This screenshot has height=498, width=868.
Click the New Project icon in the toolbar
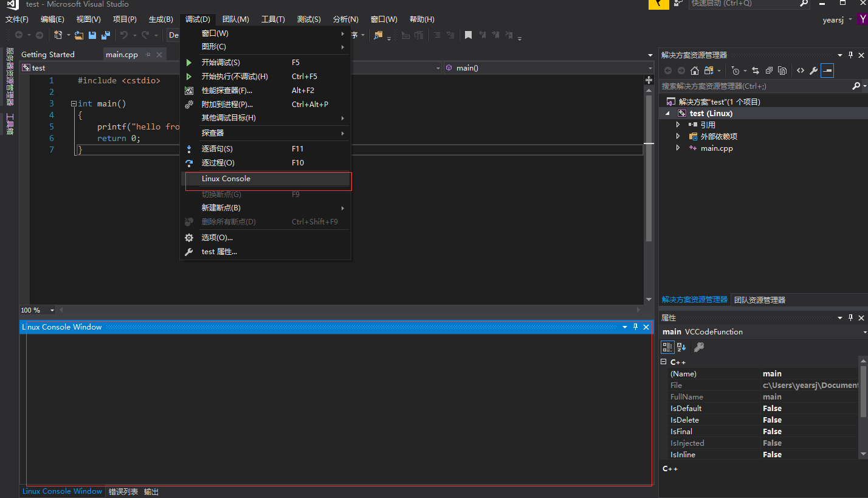pyautogui.click(x=58, y=35)
